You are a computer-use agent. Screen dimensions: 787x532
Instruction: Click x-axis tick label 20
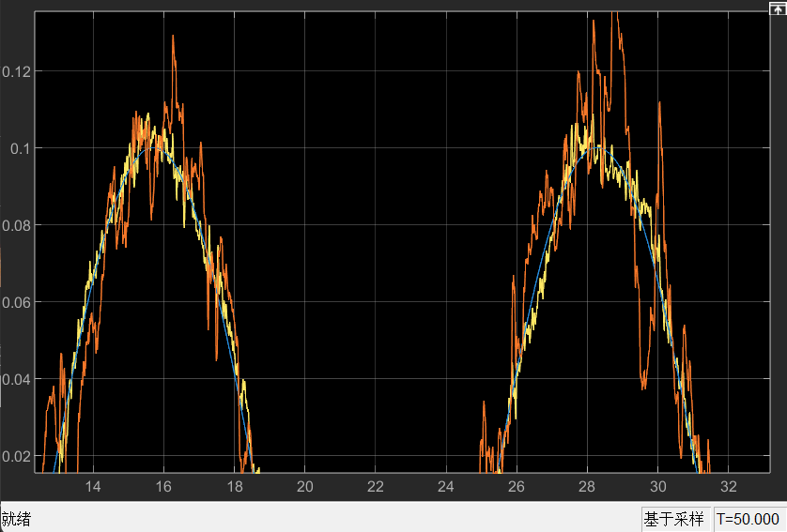point(304,487)
